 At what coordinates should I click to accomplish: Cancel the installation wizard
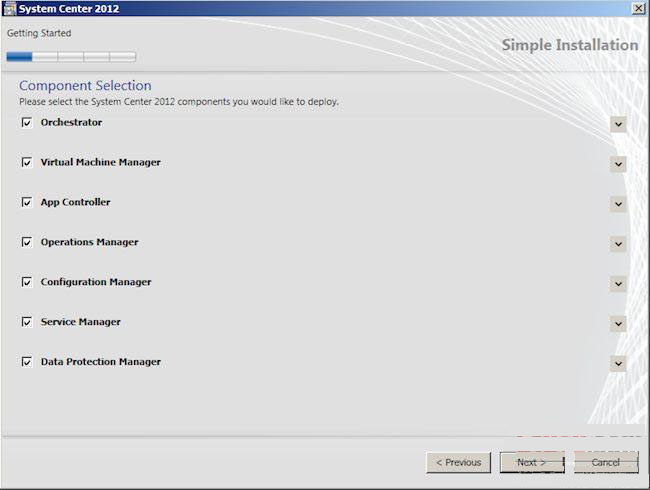[606, 463]
